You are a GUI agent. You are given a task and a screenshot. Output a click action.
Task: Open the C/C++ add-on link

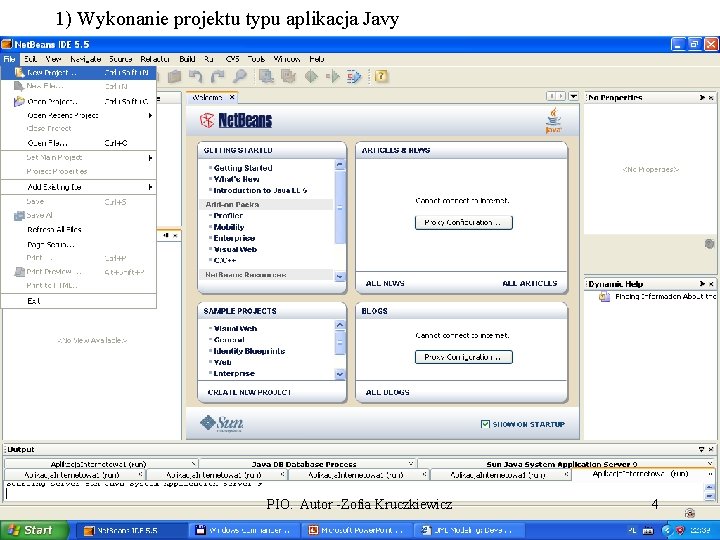[225, 260]
